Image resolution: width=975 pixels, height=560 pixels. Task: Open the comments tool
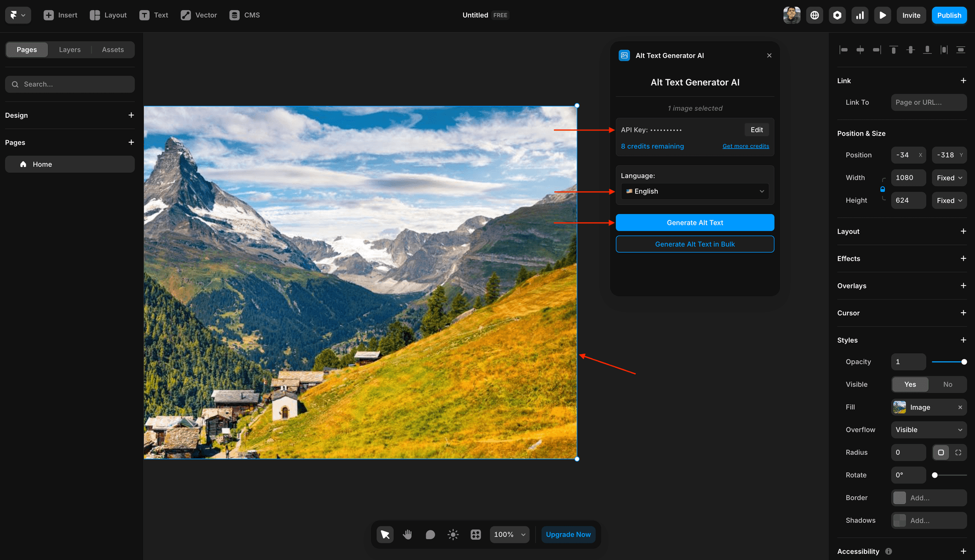coord(430,534)
